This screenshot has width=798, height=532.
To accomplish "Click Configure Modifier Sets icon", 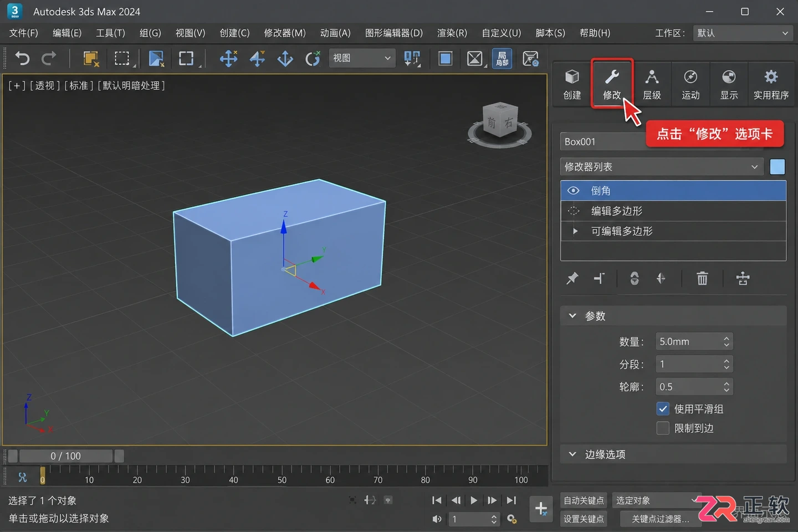I will click(x=743, y=278).
